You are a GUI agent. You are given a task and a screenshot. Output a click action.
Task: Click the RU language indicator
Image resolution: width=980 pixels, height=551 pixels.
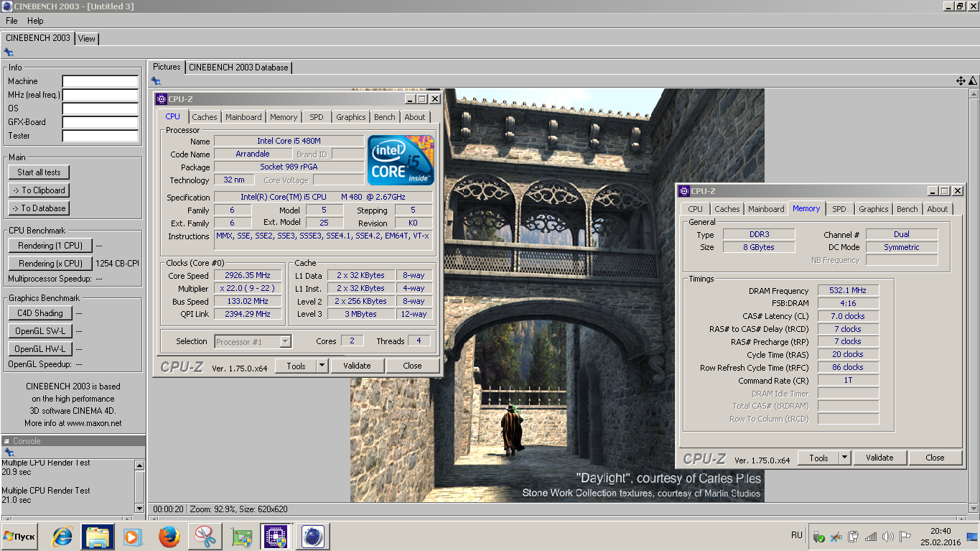796,535
